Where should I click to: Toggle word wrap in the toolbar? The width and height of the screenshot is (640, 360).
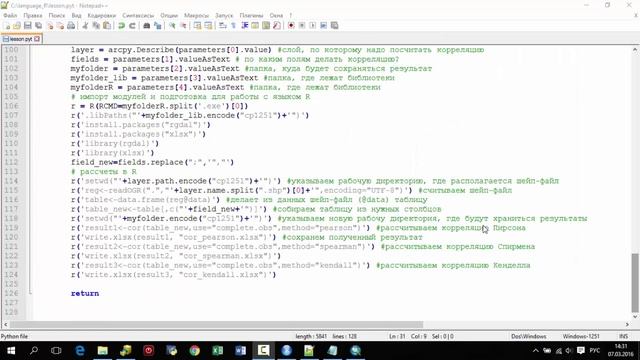coord(223,26)
